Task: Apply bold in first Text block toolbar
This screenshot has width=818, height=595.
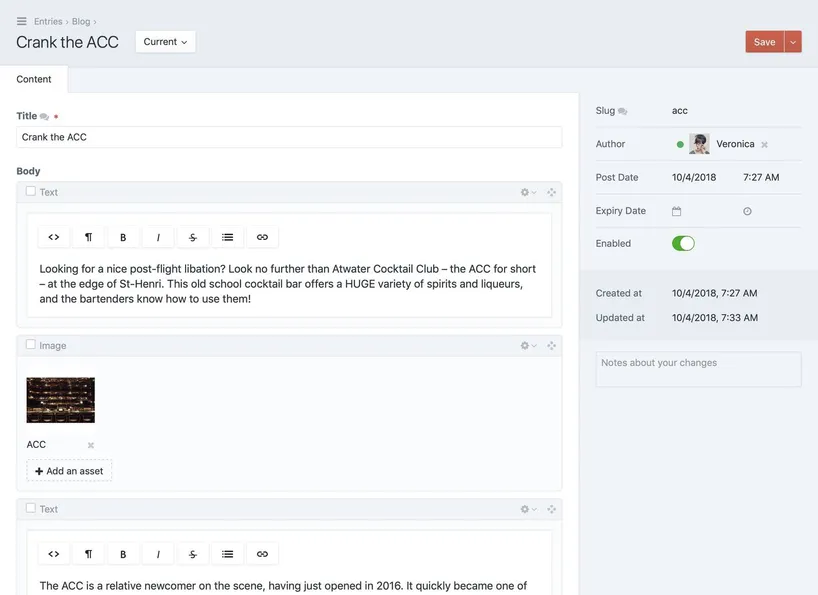Action: tap(123, 237)
